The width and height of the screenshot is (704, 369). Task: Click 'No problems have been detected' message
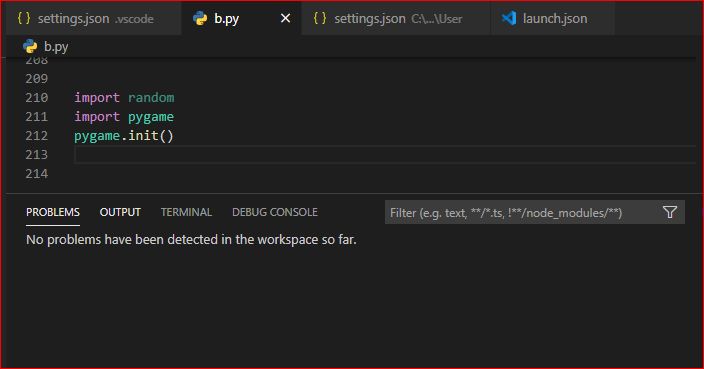191,240
